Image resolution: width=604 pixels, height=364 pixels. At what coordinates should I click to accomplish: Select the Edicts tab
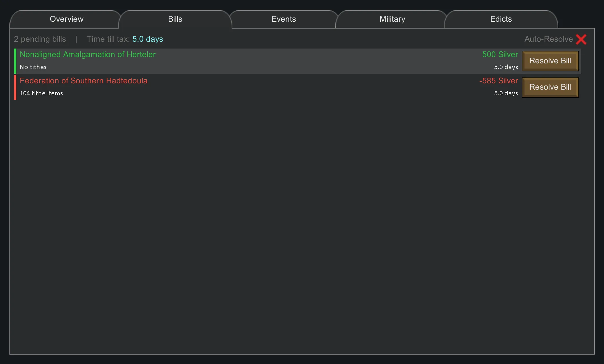[501, 19]
